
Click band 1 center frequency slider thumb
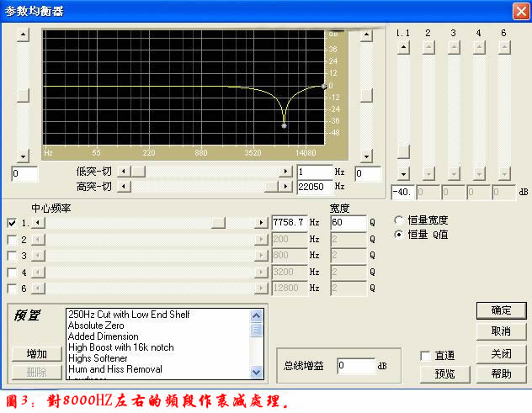point(218,222)
